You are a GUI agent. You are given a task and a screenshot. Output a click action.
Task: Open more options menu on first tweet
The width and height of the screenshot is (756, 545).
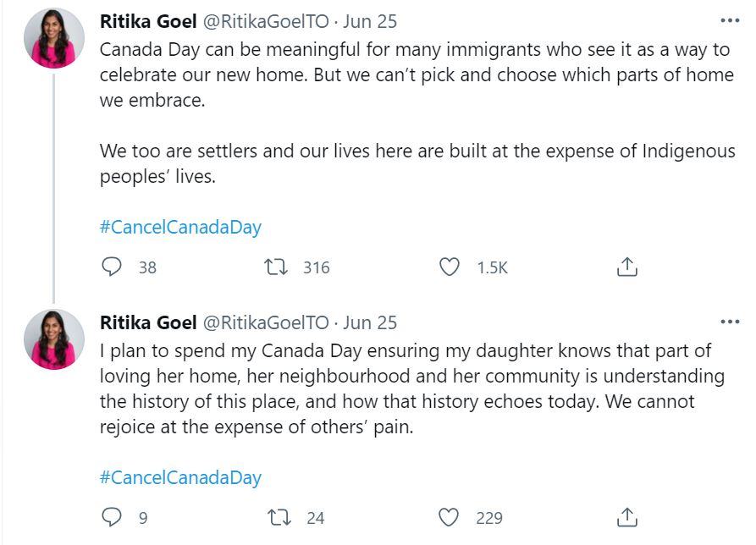coord(730,20)
